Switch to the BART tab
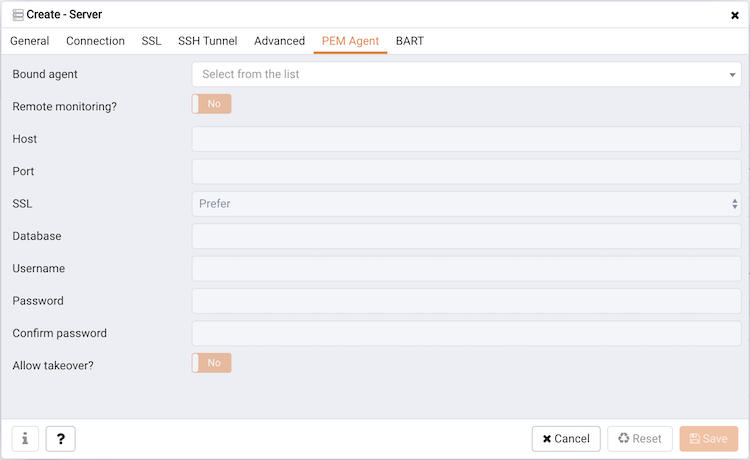Image resolution: width=750 pixels, height=460 pixels. click(410, 41)
